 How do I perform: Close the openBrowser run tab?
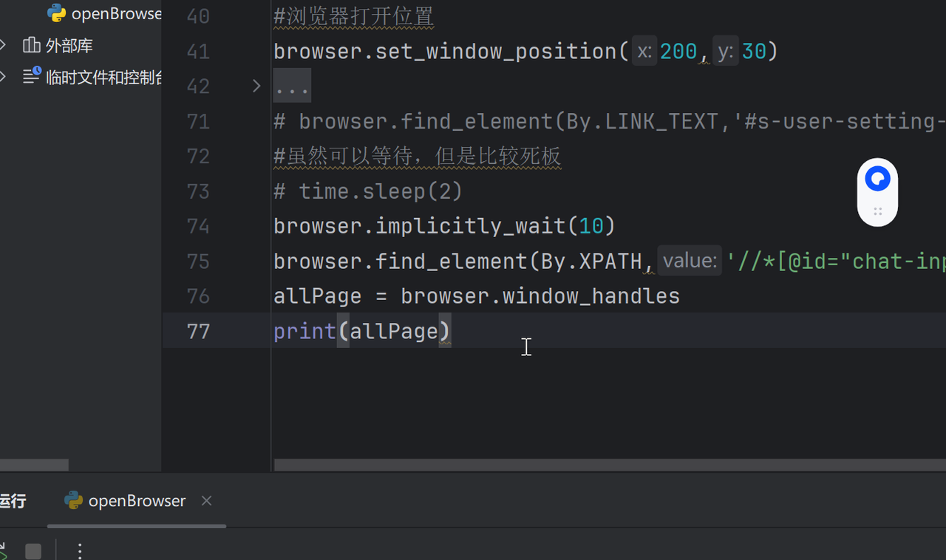coord(207,501)
